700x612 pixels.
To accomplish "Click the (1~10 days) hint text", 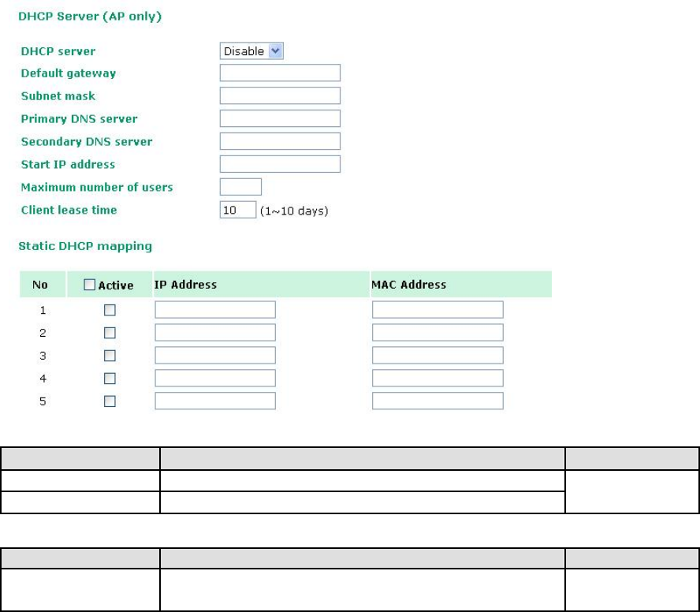I will [x=294, y=211].
